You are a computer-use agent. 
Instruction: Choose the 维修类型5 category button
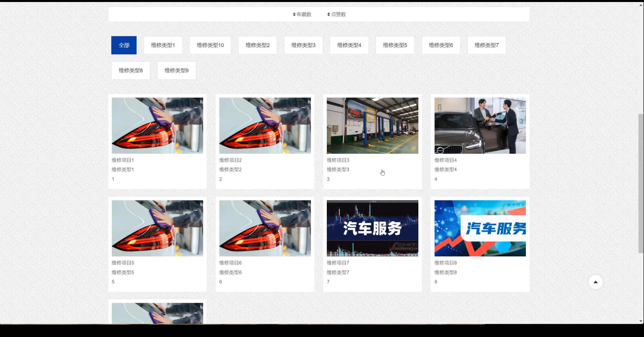[x=395, y=45]
